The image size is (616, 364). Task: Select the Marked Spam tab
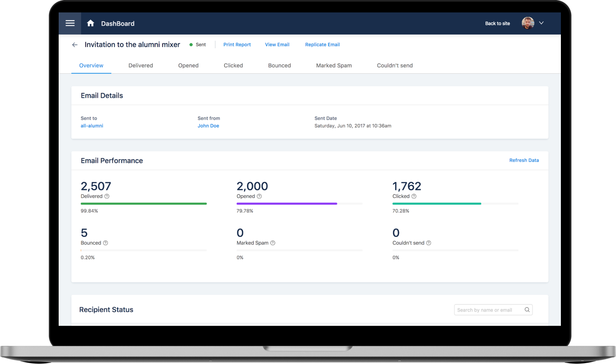pos(334,65)
